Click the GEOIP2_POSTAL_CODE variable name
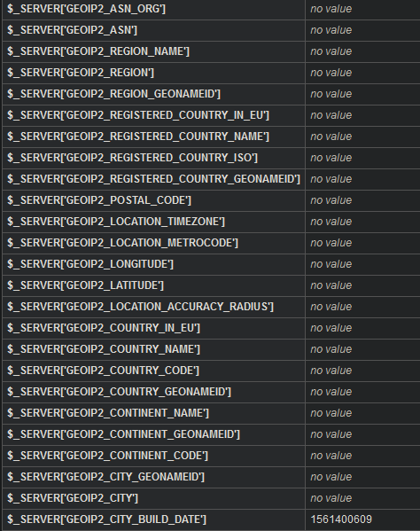 coord(99,200)
